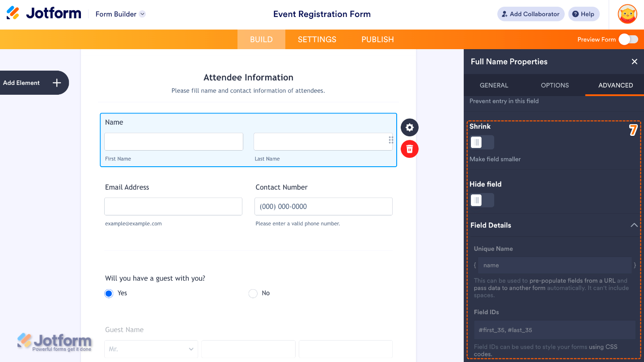Click the Jotform logo icon
Screen dimensions: 644x362
[13, 13]
